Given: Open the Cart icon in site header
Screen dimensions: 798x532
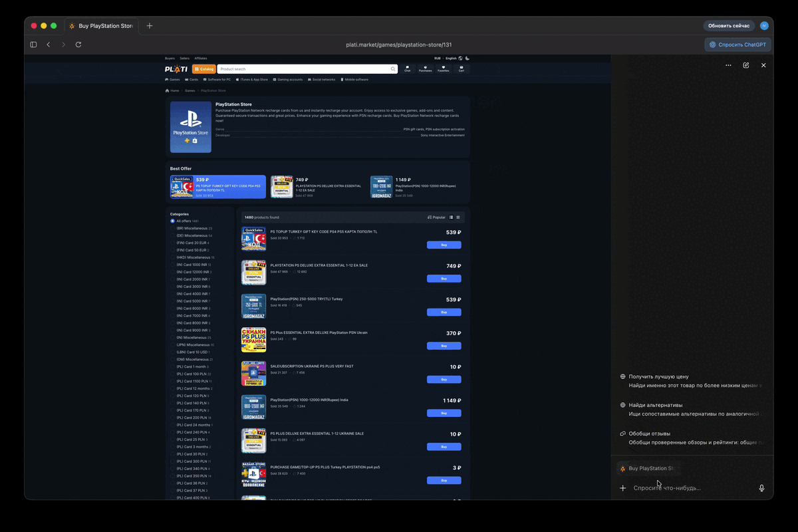Looking at the screenshot, I should click(461, 68).
